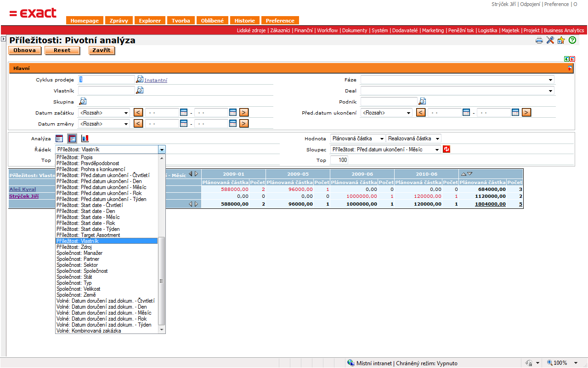Click previous period button for Datum změny
The height and width of the screenshot is (368, 588).
click(138, 123)
